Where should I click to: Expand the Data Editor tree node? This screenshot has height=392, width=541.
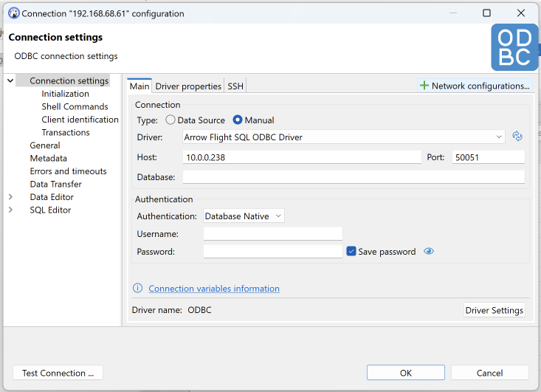10,197
